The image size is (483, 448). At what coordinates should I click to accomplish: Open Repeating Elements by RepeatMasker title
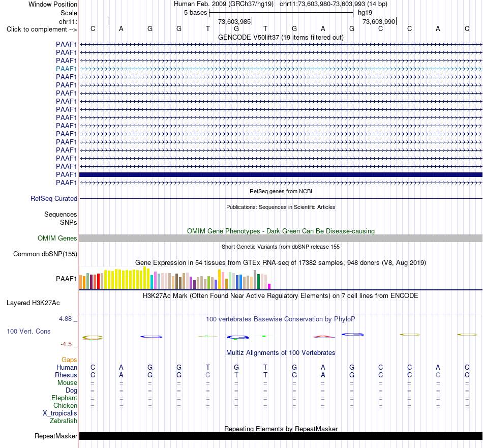pos(281,429)
